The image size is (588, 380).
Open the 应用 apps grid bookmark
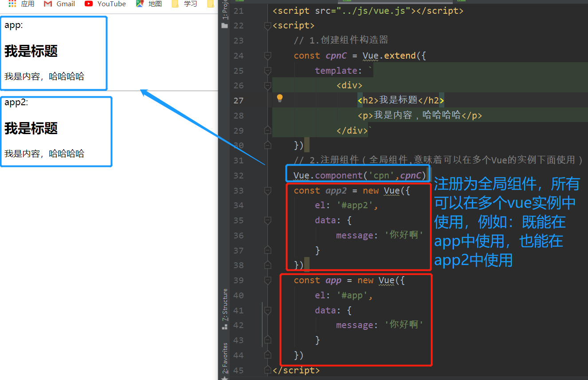(21, 4)
